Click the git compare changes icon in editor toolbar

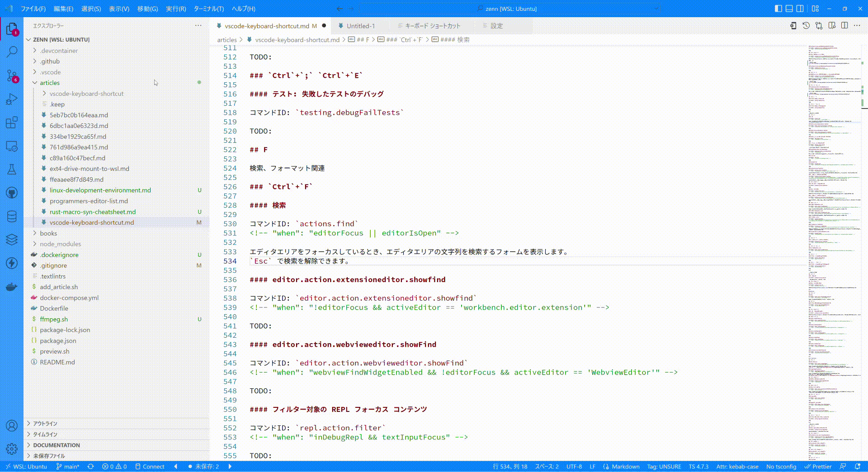click(x=819, y=26)
